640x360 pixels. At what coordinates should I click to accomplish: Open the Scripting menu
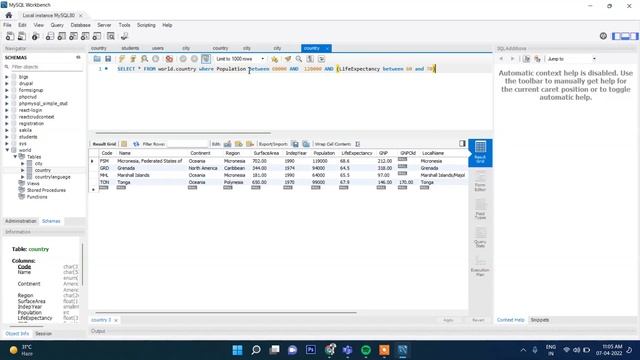point(146,25)
